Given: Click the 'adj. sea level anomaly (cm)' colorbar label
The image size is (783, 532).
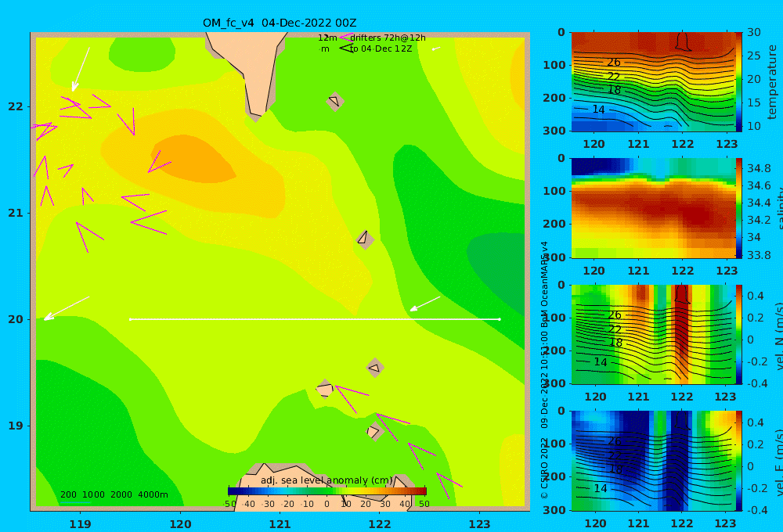Looking at the screenshot, I should pos(327,480).
